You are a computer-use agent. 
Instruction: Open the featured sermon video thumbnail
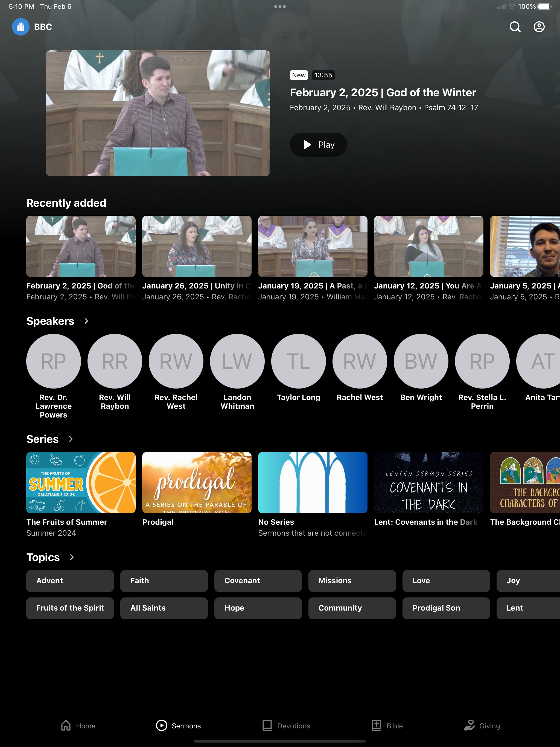click(158, 113)
